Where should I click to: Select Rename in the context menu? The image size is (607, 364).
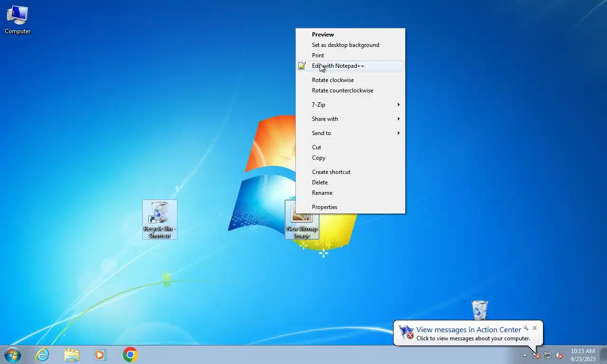[x=350, y=193]
